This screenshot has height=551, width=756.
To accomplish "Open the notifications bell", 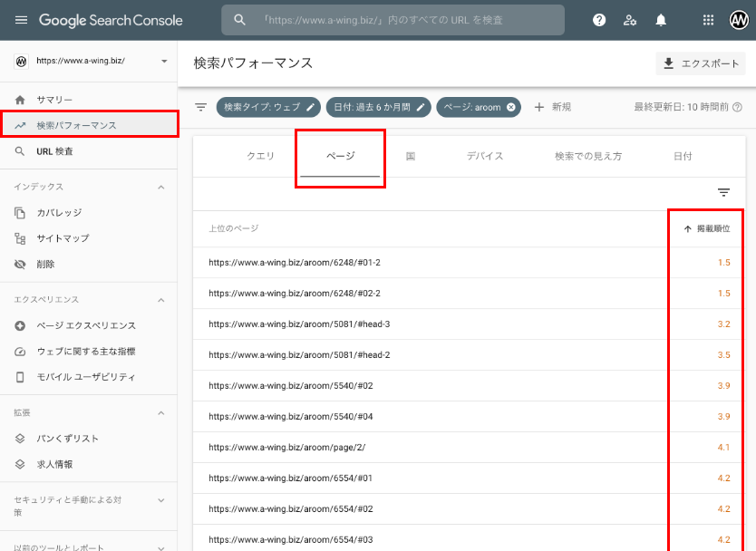I will 661,20.
